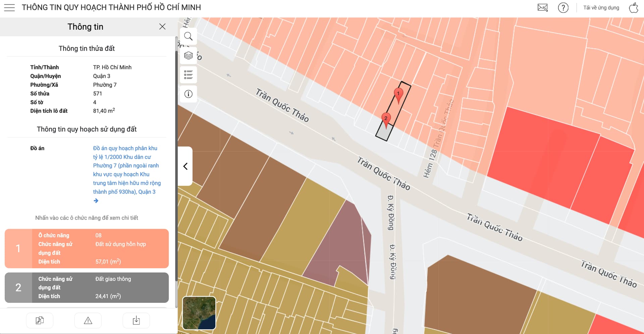
Task: Click map marker number 1
Action: [398, 94]
